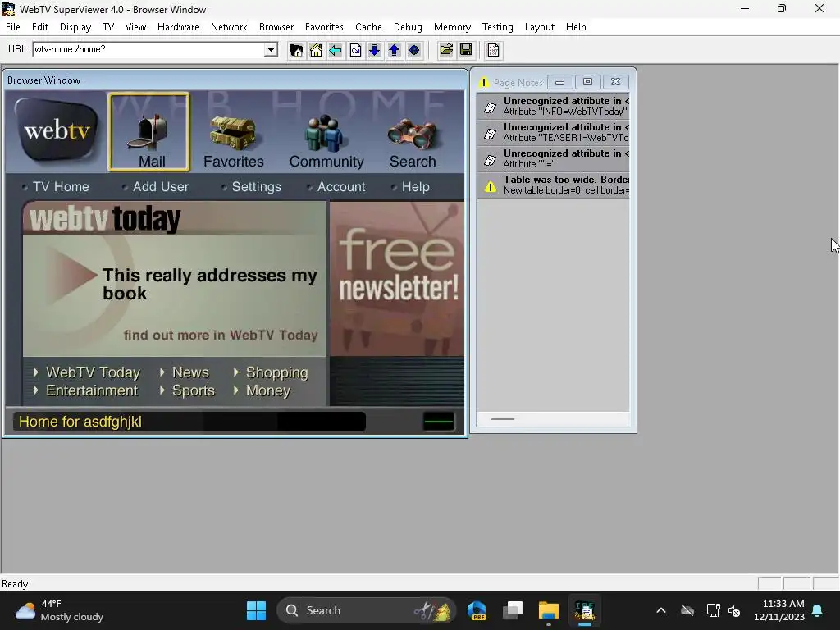Show hidden tray icons chevron

(661, 610)
